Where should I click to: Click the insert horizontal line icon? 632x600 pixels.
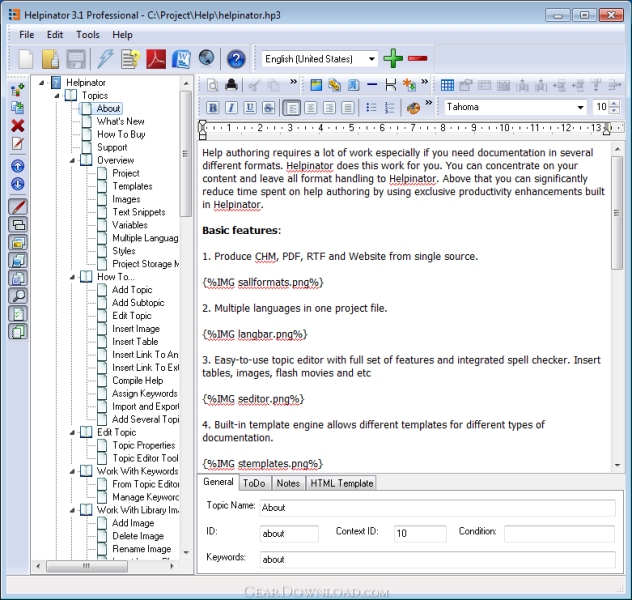[372, 85]
